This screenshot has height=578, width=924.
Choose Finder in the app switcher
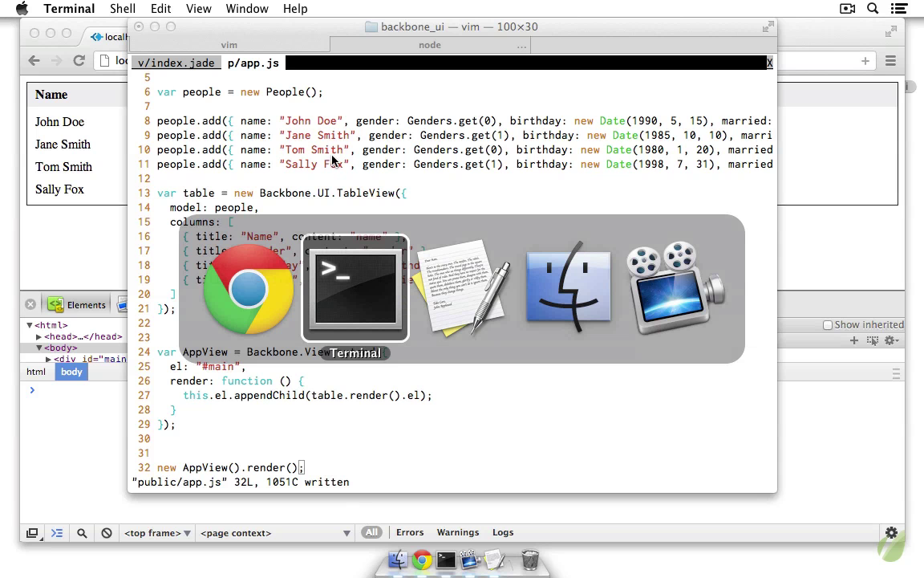click(568, 289)
